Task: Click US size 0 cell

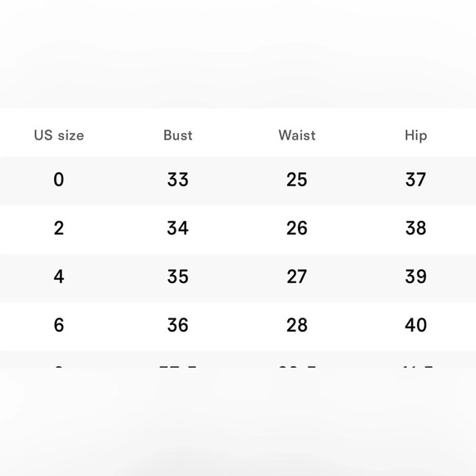Action: tap(59, 180)
